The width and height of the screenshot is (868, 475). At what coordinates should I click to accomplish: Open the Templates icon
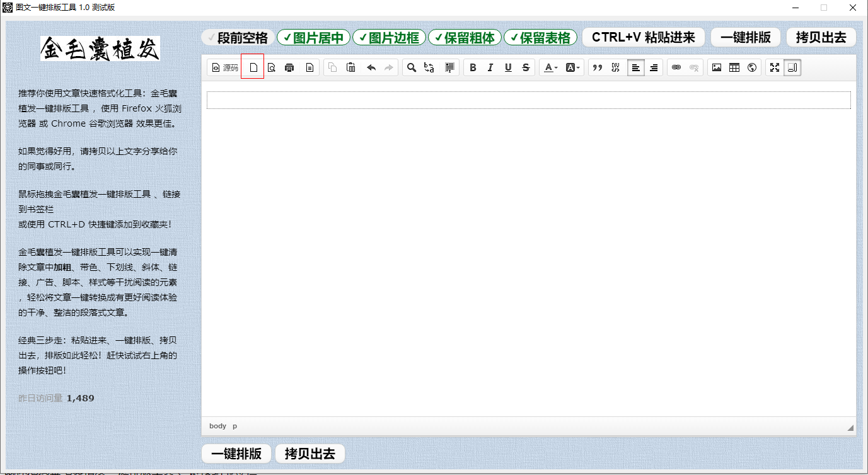pos(310,67)
